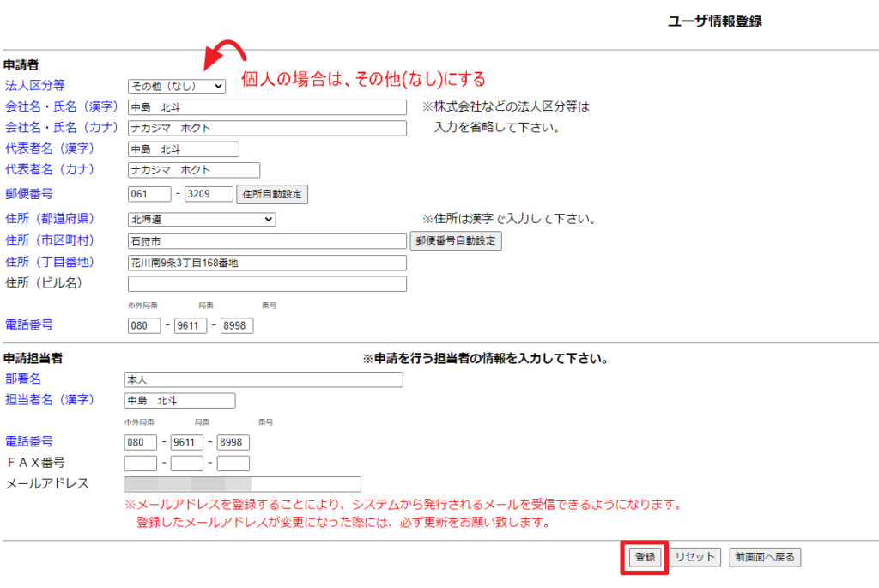Image resolution: width=879 pixels, height=588 pixels.
Task: Click the 部署名 field containing 本人
Action: (x=264, y=379)
